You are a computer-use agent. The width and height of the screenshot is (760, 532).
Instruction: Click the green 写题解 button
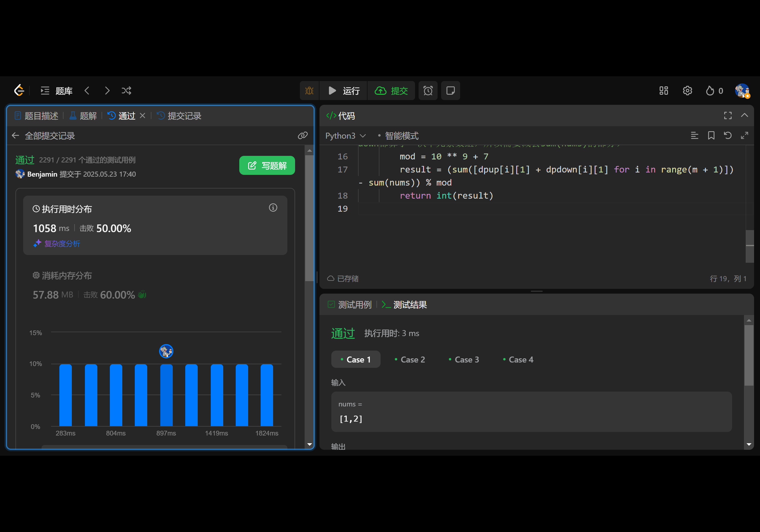[267, 166]
